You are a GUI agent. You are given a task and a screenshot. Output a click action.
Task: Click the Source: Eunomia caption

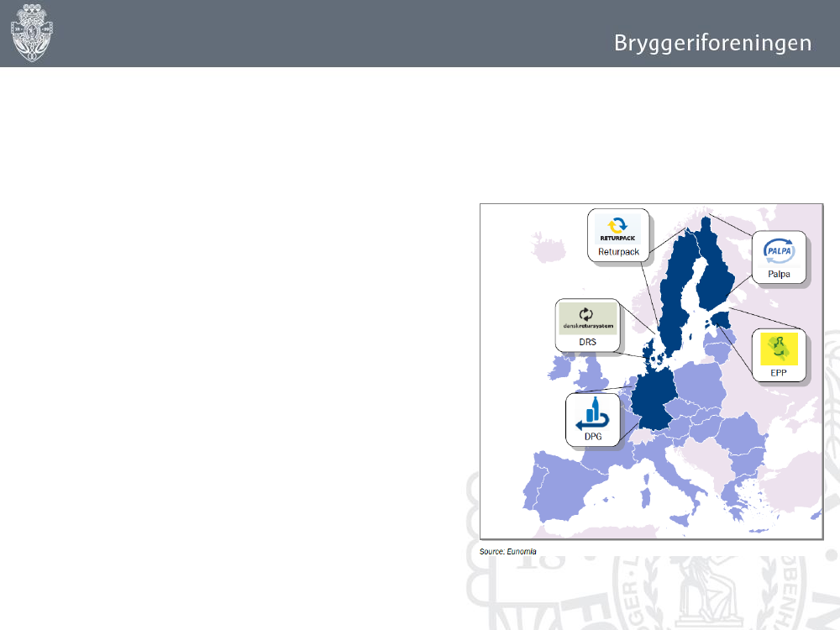point(508,551)
